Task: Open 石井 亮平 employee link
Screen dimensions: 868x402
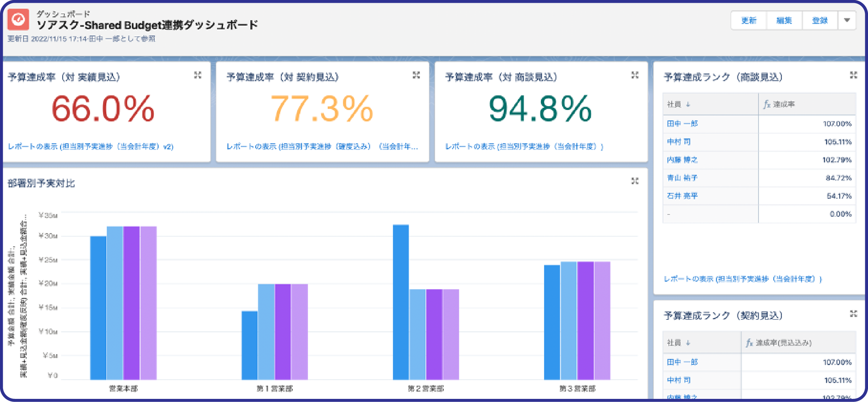Action: point(682,196)
